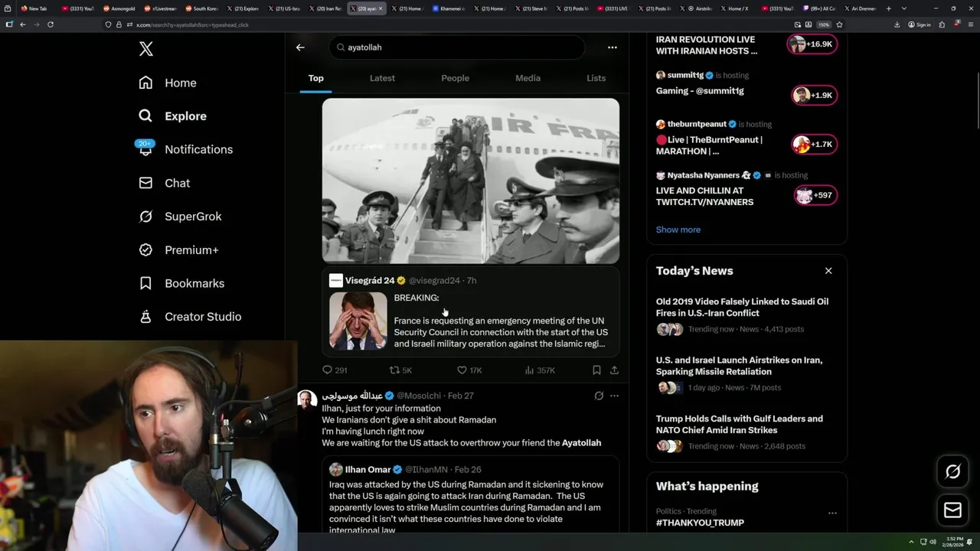The image size is (980, 551).
Task: Open the browser downloads icon
Action: [897, 24]
